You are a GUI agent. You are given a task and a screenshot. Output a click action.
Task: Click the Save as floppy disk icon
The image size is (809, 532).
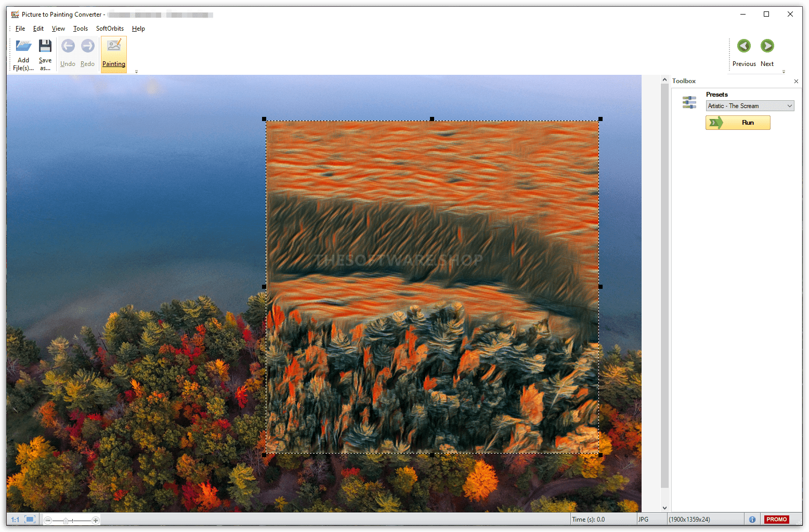pos(45,46)
